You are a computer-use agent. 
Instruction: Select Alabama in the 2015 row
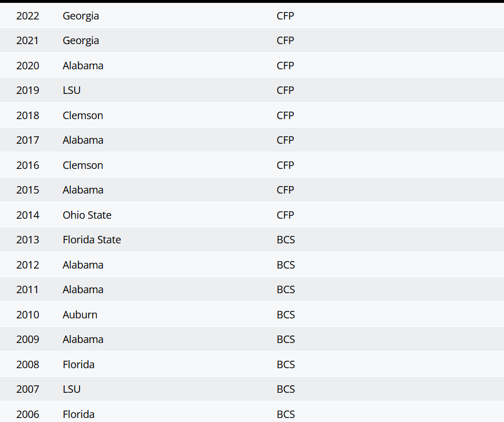coord(83,190)
